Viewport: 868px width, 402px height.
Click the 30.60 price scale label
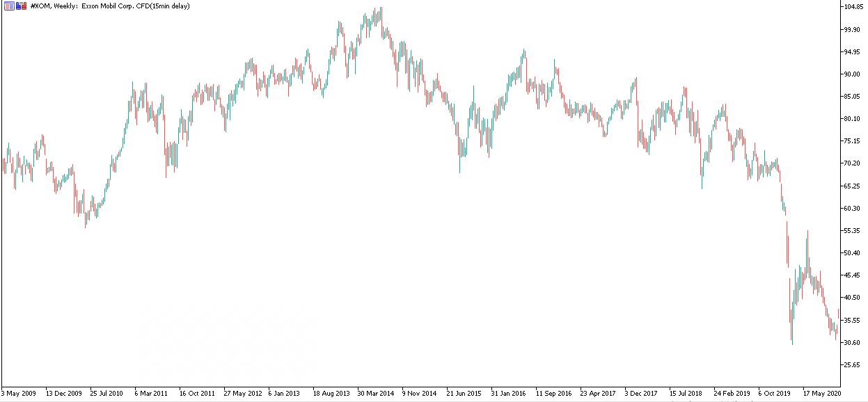(x=854, y=343)
